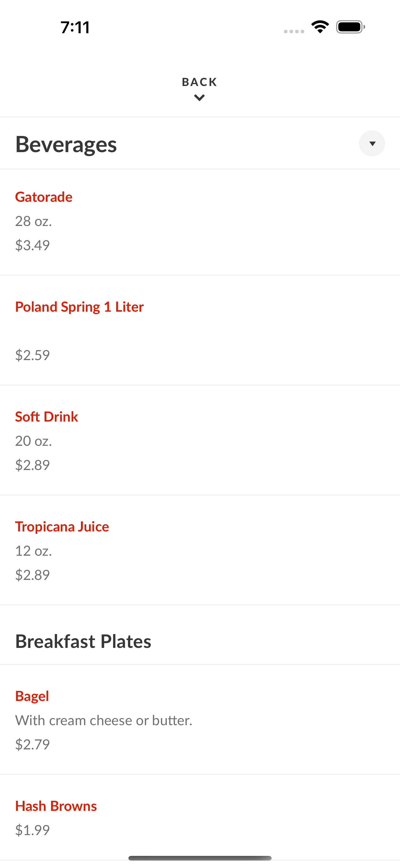Tap the Soft Drink 20 oz. size text
Viewport: 400px width, 868px height.
click(33, 441)
